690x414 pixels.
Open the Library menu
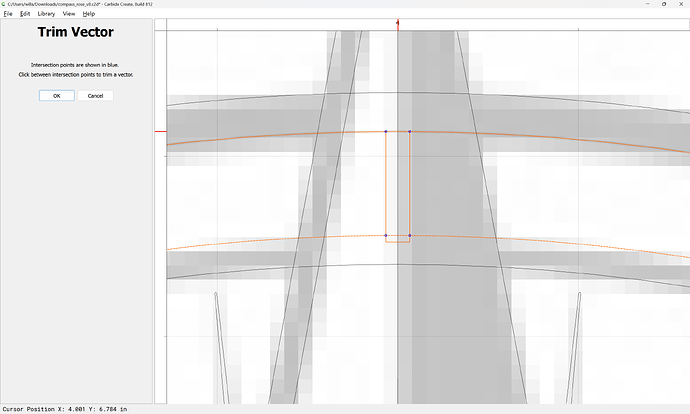[46, 14]
